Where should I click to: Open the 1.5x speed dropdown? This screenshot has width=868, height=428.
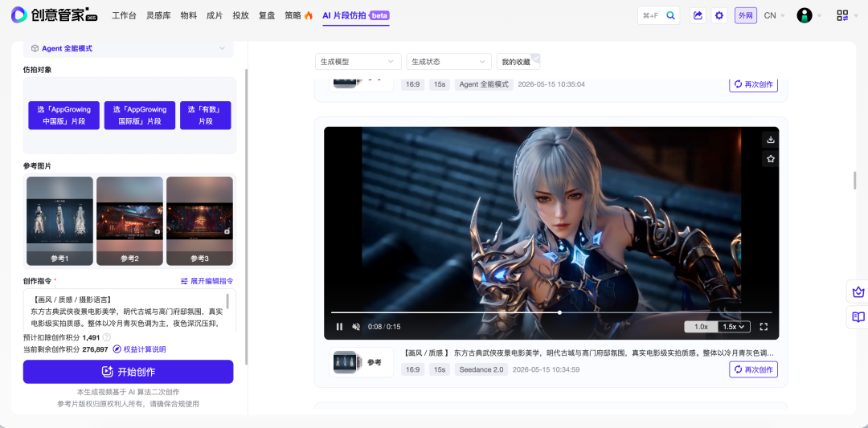tap(734, 327)
